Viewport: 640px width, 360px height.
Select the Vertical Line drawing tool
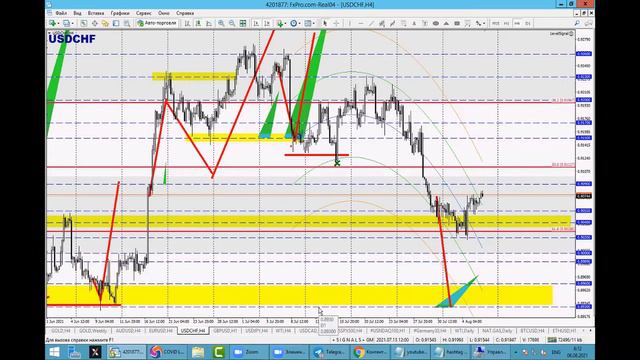(350, 23)
